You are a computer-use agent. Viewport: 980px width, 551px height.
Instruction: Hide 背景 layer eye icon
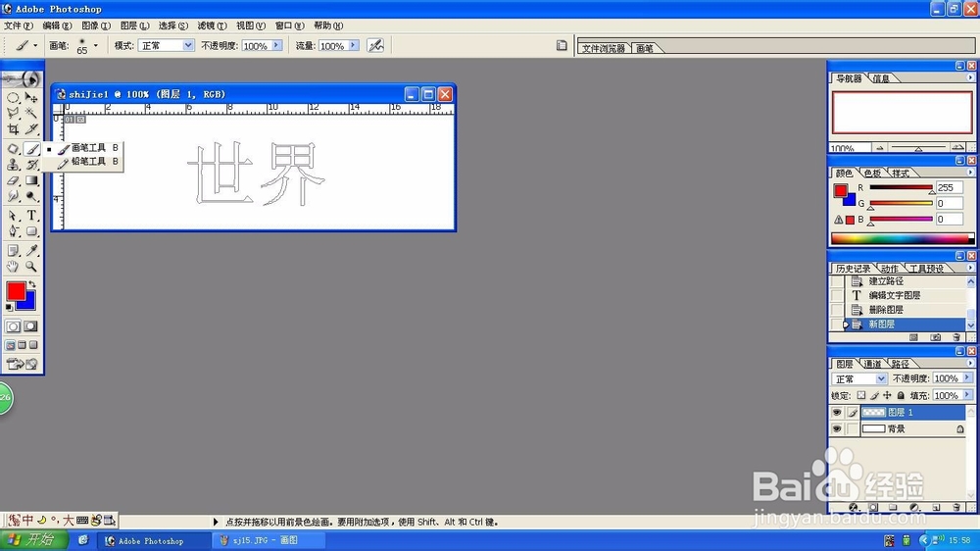point(837,429)
